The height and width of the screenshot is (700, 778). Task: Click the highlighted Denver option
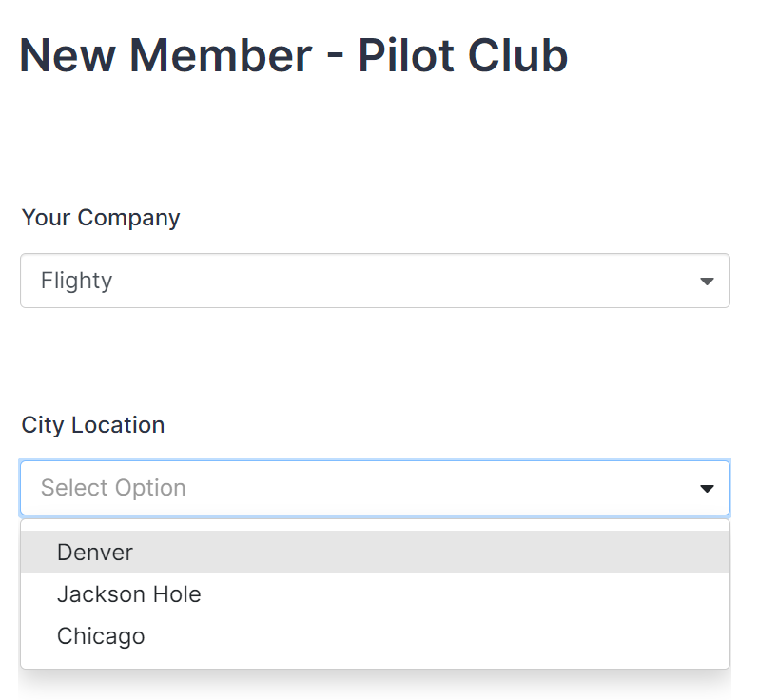(94, 552)
